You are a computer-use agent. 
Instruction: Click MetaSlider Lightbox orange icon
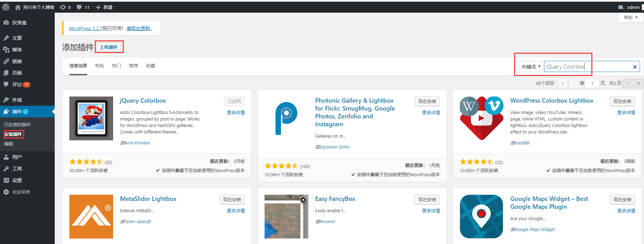(x=91, y=217)
